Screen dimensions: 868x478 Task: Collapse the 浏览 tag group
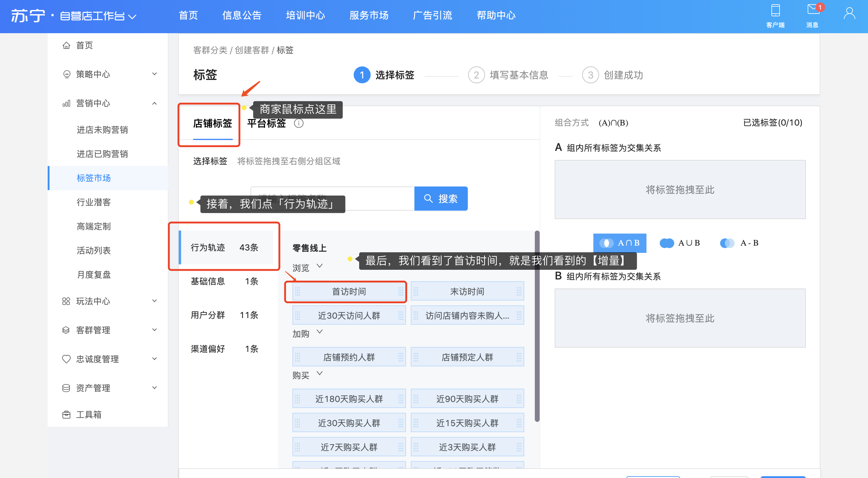[320, 266]
